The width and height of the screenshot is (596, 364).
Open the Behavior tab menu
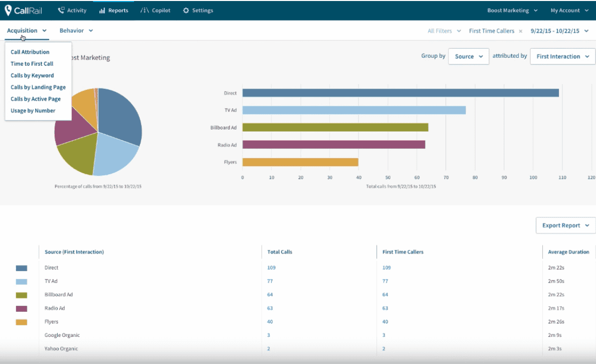coord(76,31)
